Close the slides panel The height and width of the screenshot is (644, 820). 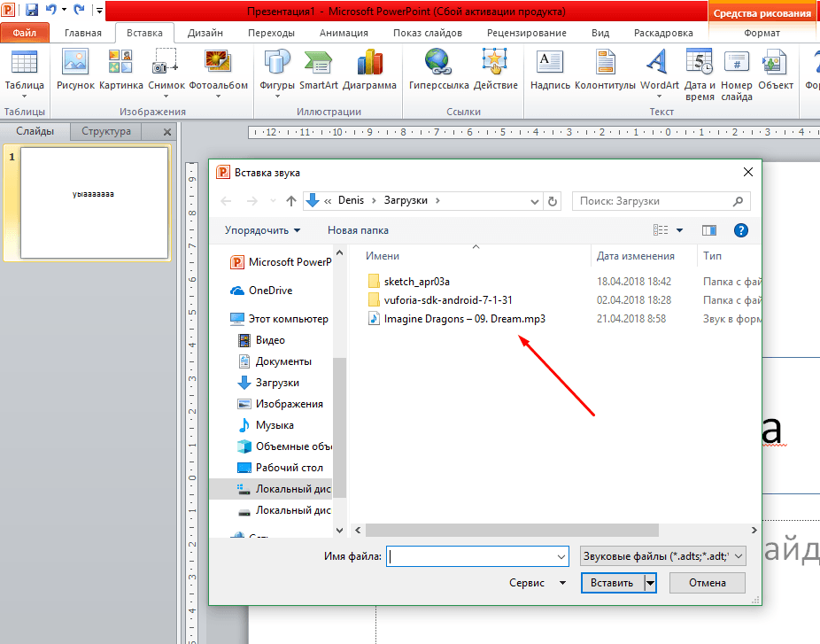167,132
